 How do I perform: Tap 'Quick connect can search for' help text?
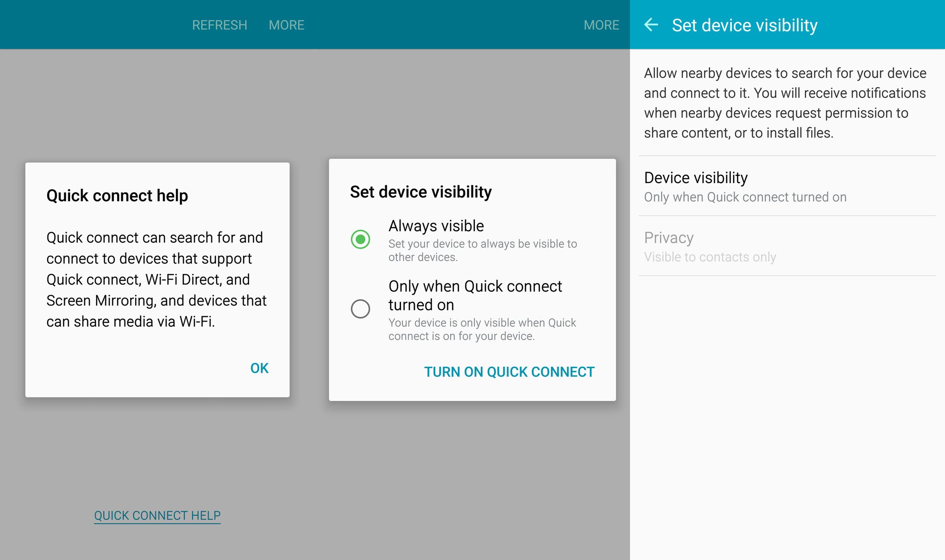coord(156,280)
